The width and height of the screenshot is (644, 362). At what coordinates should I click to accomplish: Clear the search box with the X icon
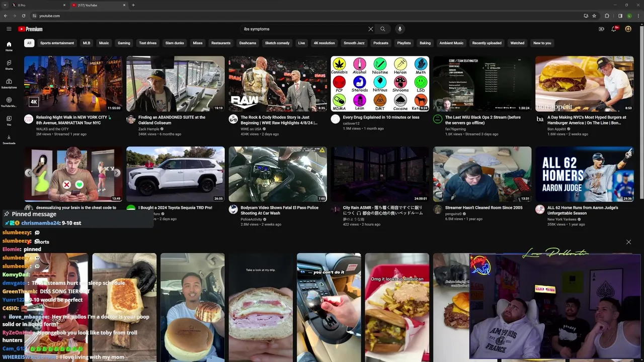point(371,29)
